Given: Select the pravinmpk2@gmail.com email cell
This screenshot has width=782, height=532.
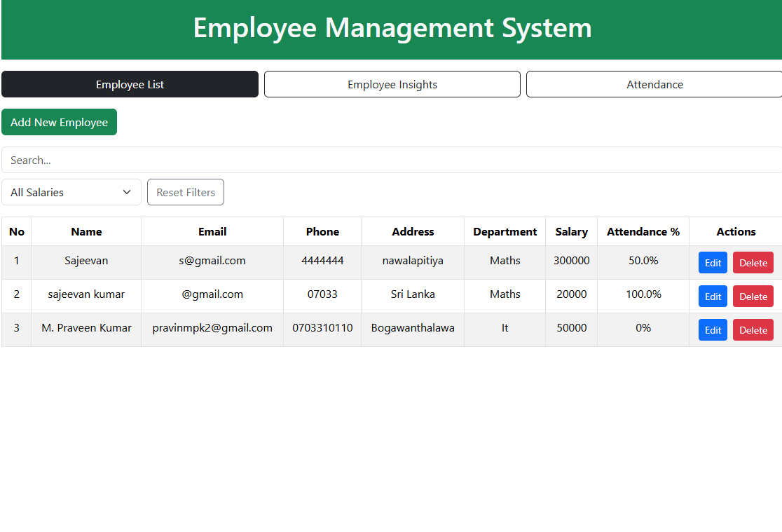Looking at the screenshot, I should [212, 328].
